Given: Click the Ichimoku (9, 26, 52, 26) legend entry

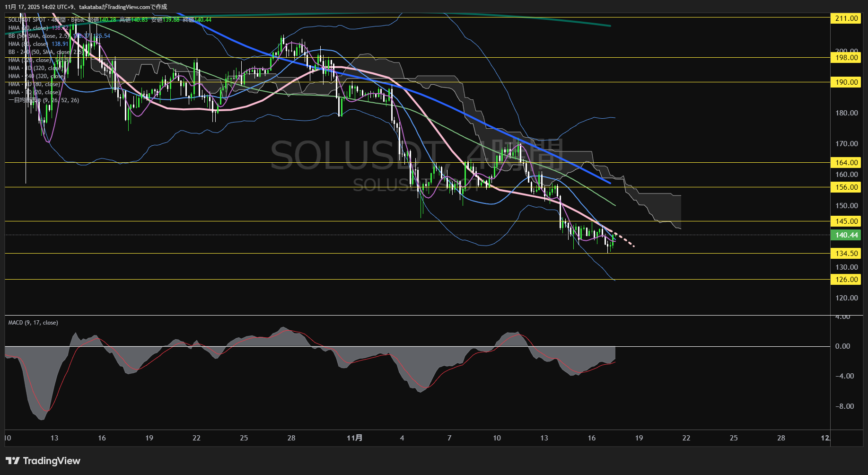Looking at the screenshot, I should click(x=44, y=100).
